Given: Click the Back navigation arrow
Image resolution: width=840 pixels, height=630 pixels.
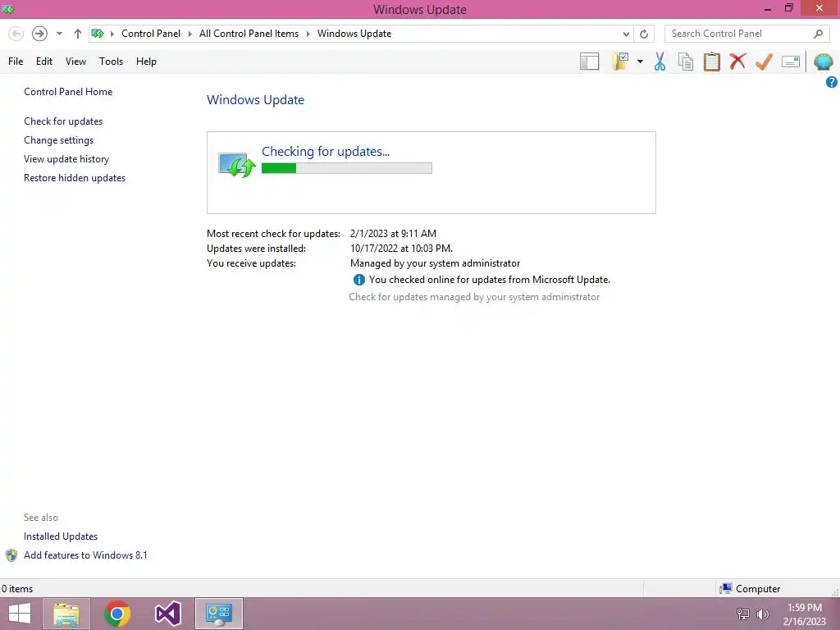Looking at the screenshot, I should [16, 34].
